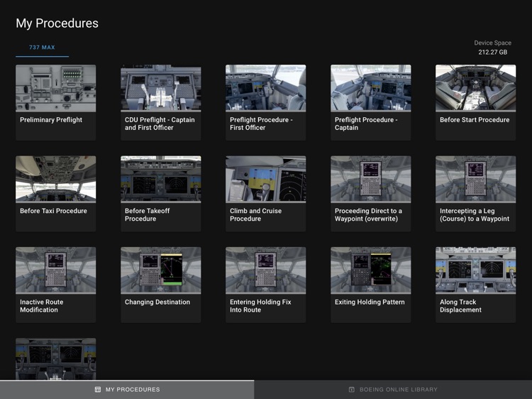Open Inactive Route Modification procedure
Image resolution: width=532 pixels, height=399 pixels.
55,285
